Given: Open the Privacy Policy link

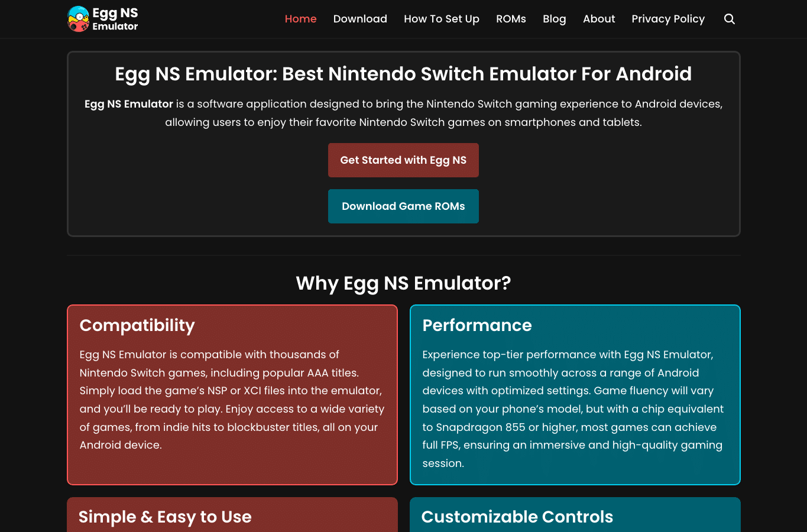Looking at the screenshot, I should [668, 19].
